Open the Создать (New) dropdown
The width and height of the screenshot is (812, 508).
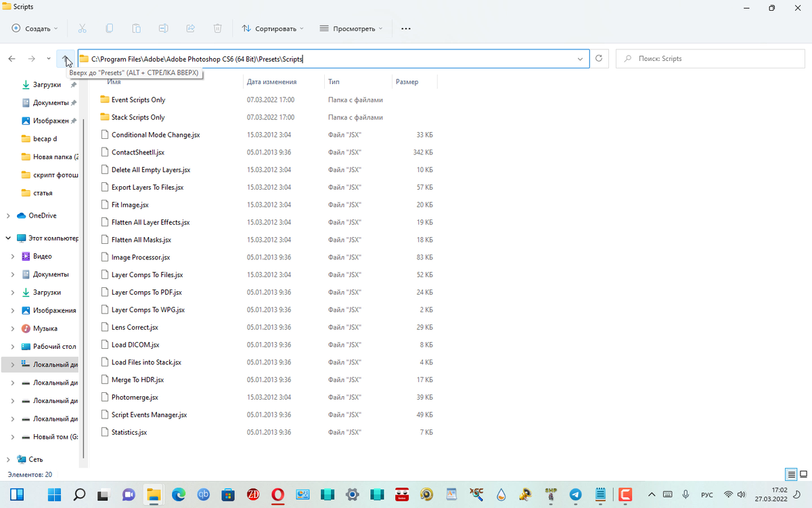(x=35, y=28)
